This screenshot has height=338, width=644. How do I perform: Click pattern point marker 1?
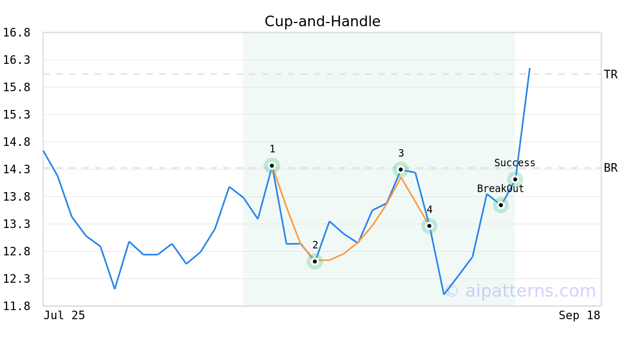272,166
